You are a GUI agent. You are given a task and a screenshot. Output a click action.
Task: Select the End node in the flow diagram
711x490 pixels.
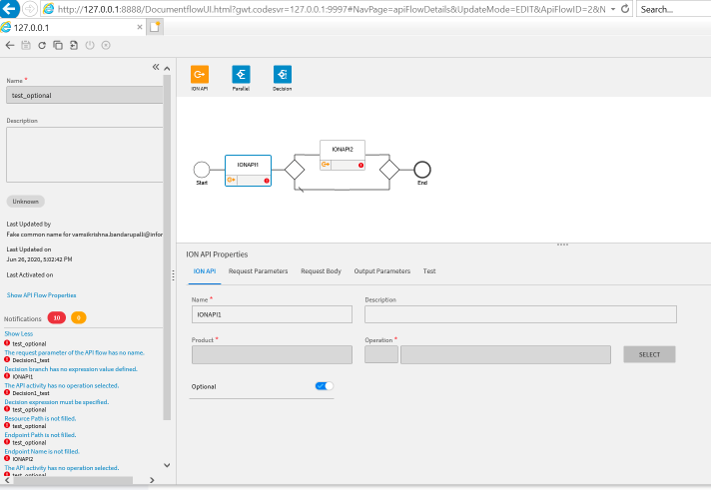(422, 169)
